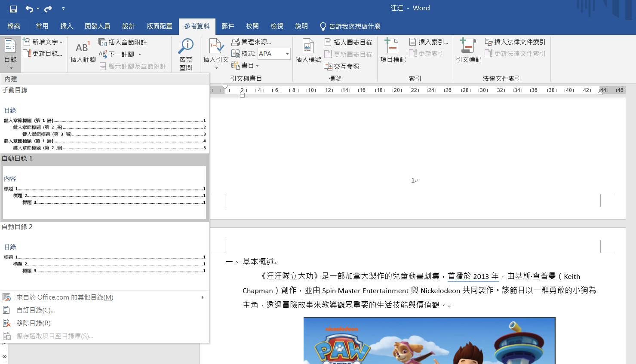Open the 檔案 tab
Screen dimensions: 636x364
pos(14,26)
